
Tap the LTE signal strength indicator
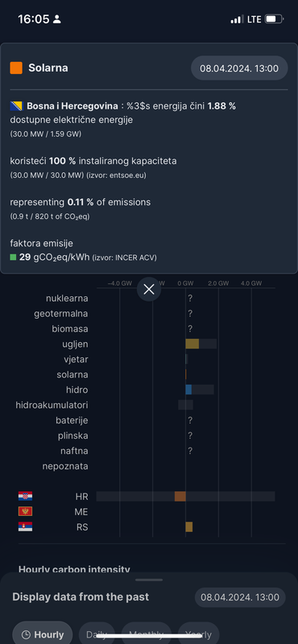(237, 19)
